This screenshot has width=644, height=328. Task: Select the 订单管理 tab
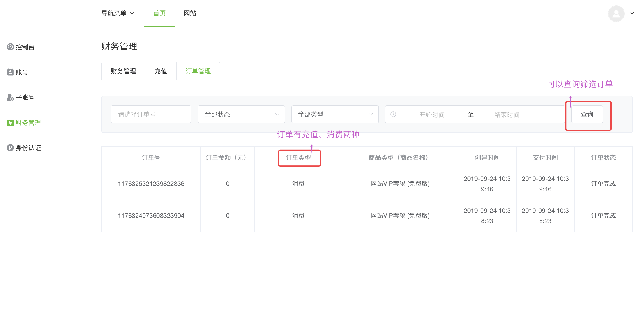pyautogui.click(x=198, y=71)
